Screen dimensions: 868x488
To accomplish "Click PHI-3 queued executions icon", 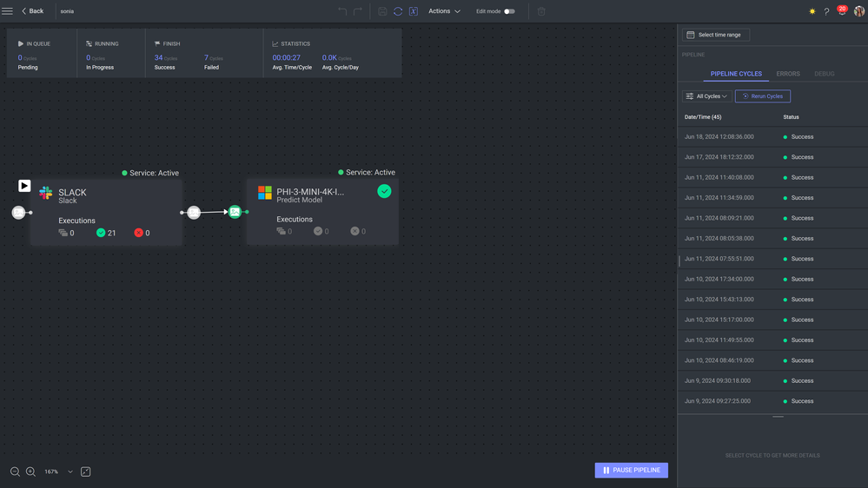I will pyautogui.click(x=282, y=231).
